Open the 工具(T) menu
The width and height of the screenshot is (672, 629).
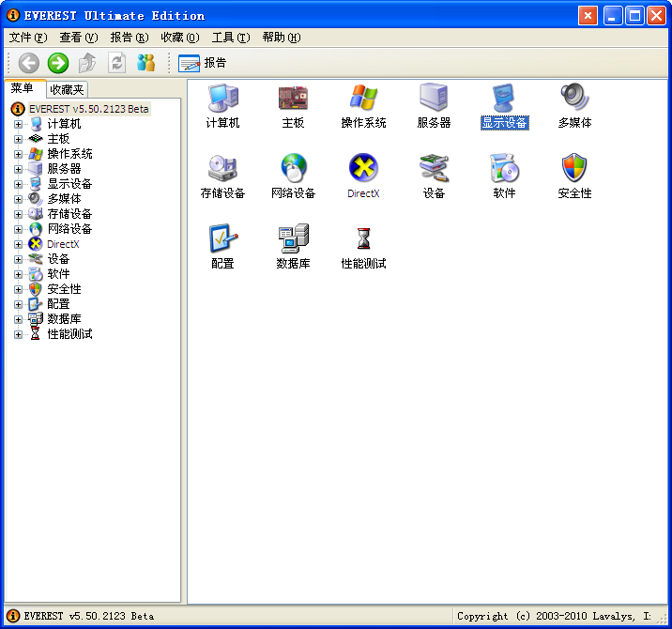(x=231, y=38)
